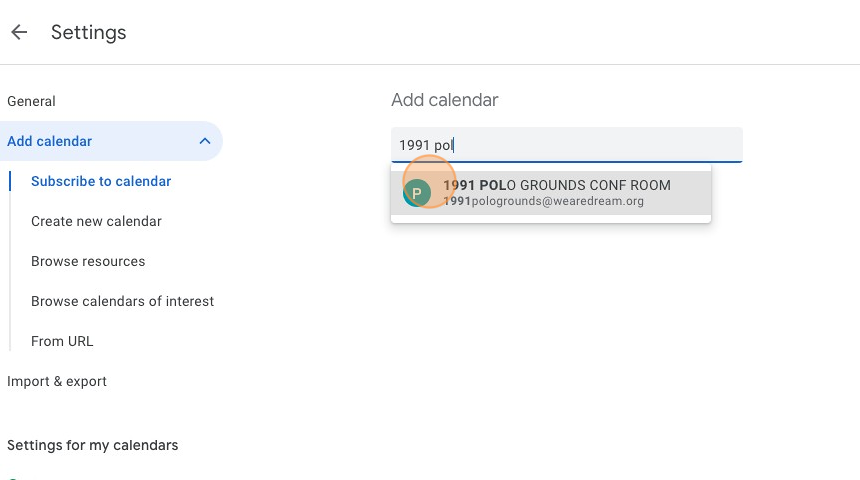Click the green P avatar icon
The width and height of the screenshot is (860, 480).
[417, 193]
